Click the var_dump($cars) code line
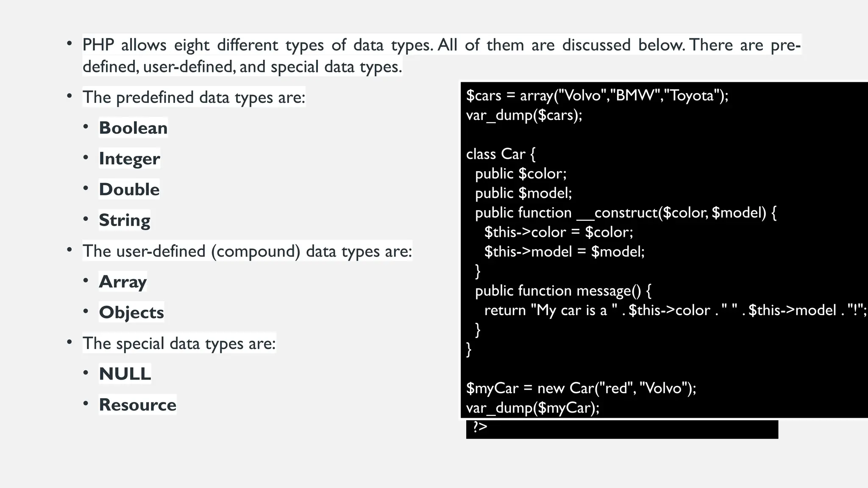The image size is (868, 488). point(524,115)
